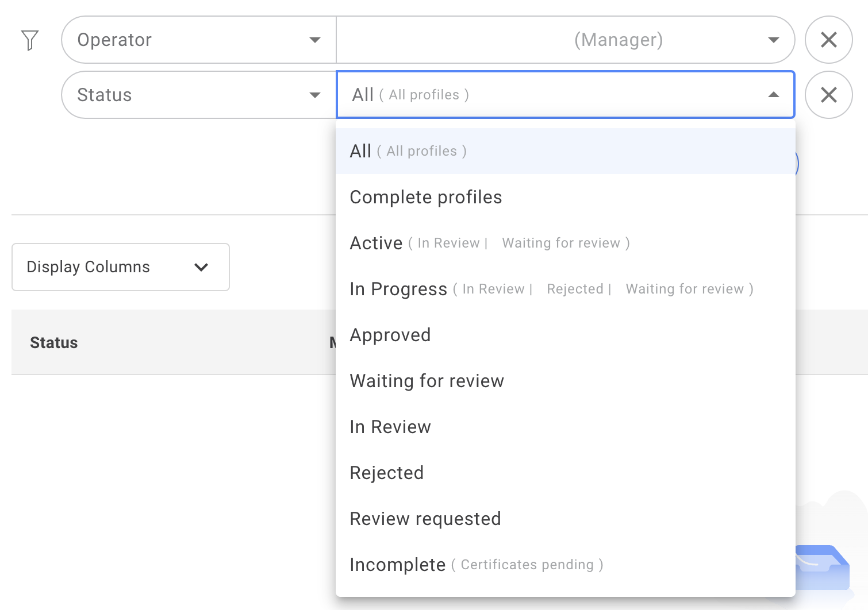Remove the Operator filter row
The image size is (868, 610).
(x=828, y=40)
